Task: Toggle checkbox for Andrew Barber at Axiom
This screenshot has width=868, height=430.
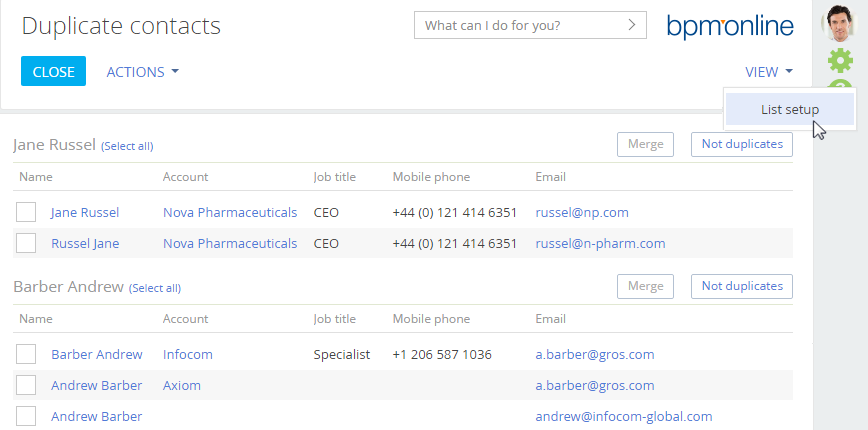Action: point(27,385)
